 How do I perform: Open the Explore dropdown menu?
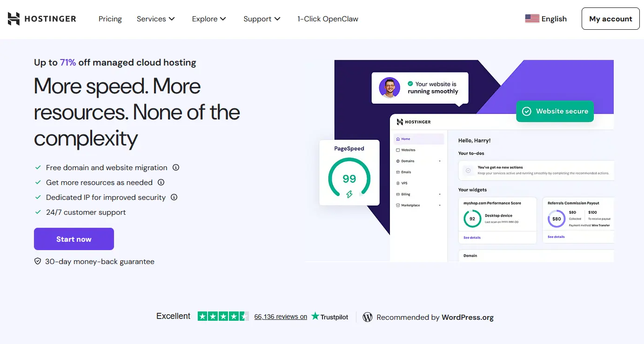tap(209, 19)
